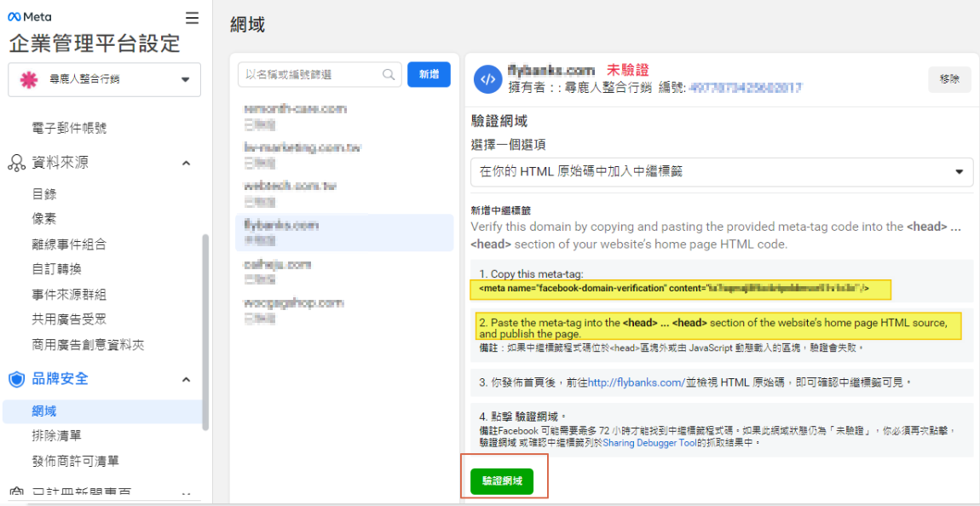Collapse the 品牌安全 section
980x506 pixels.
[x=186, y=380]
